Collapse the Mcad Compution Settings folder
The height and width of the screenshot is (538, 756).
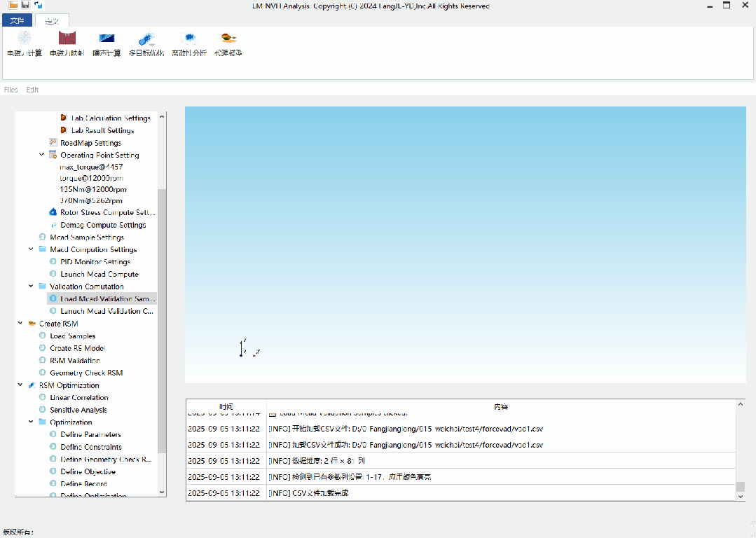pyautogui.click(x=32, y=249)
